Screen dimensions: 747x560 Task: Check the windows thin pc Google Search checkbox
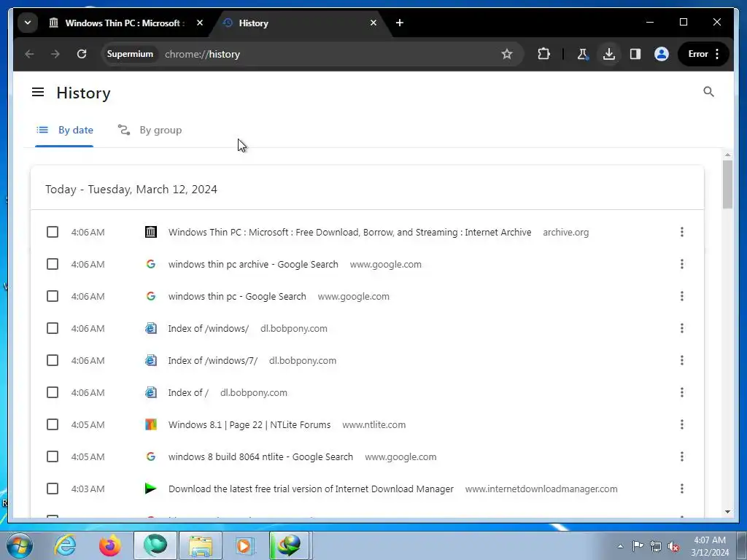coord(53,296)
